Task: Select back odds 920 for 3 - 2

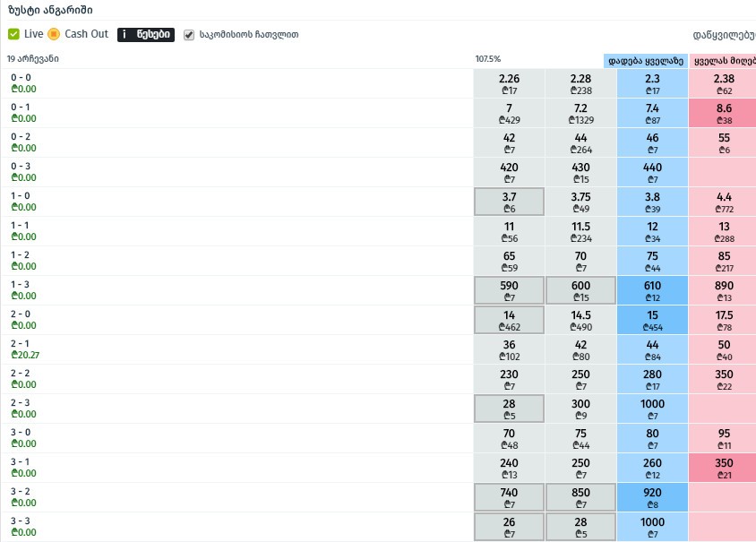Action: click(x=652, y=497)
